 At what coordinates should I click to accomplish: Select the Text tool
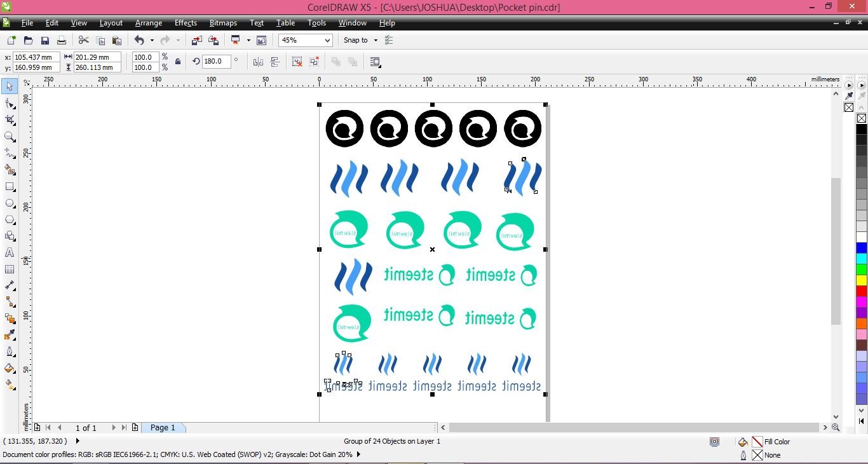tap(10, 252)
